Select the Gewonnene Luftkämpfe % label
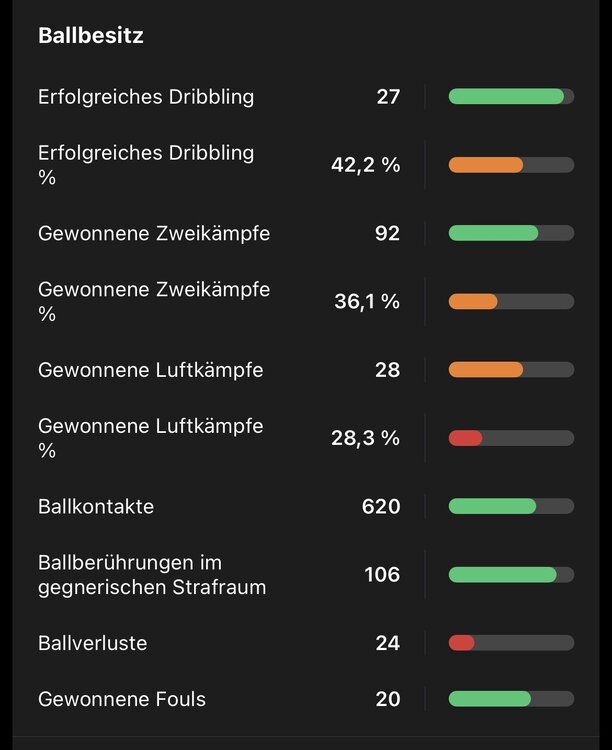The image size is (612, 750). pyautogui.click(x=150, y=438)
